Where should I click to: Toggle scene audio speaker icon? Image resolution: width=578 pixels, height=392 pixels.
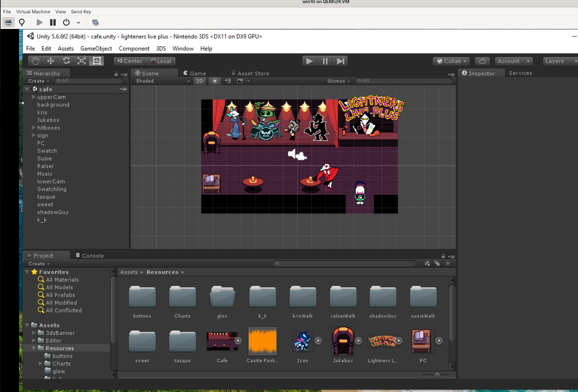tap(228, 81)
